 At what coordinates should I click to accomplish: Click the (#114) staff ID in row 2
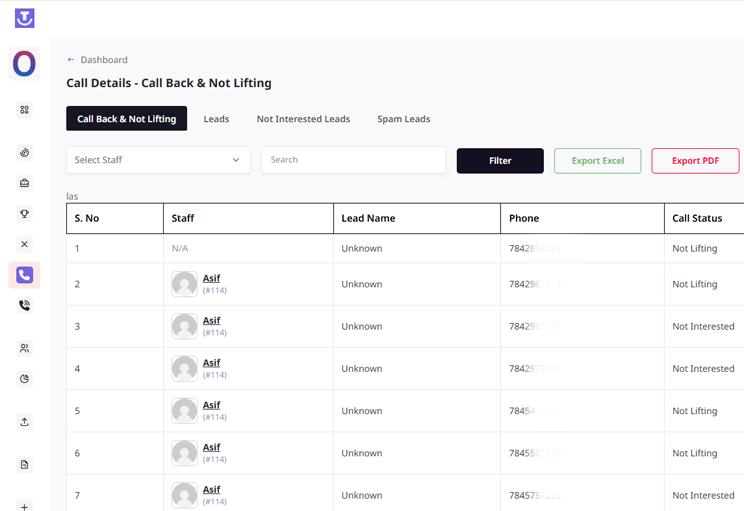pos(214,290)
